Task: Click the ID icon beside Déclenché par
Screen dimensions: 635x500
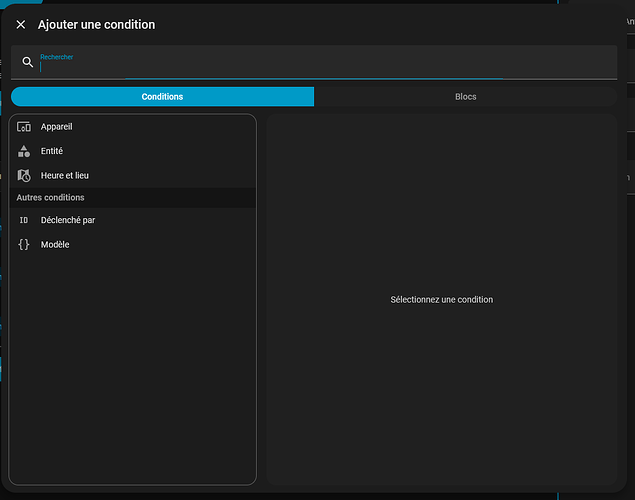Action: (24, 220)
